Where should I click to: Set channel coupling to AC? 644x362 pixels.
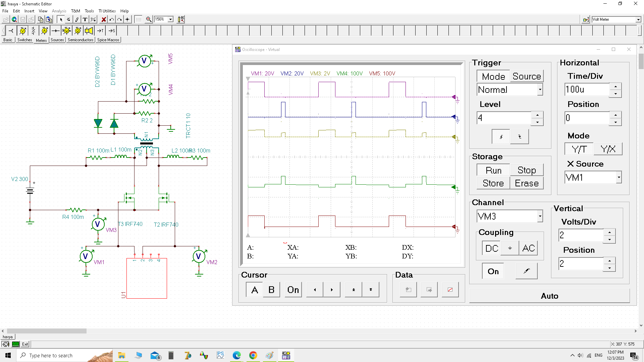(x=529, y=248)
